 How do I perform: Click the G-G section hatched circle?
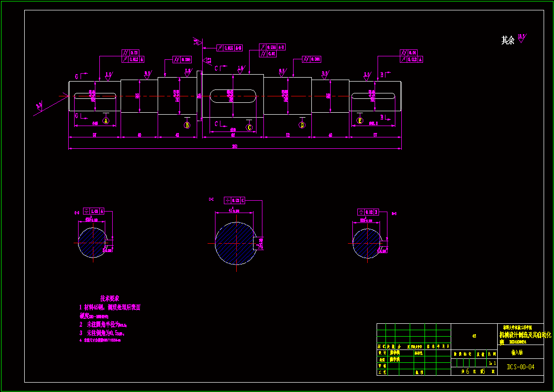pos(92,243)
